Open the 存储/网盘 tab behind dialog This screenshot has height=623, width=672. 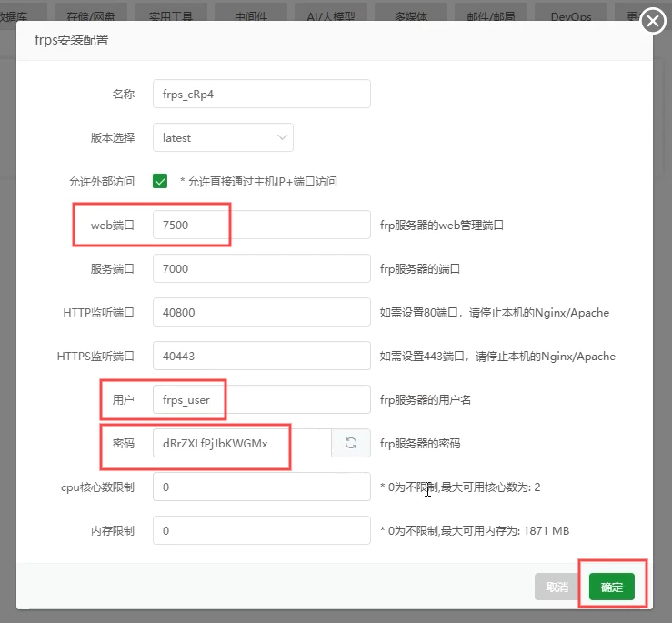coord(91,15)
